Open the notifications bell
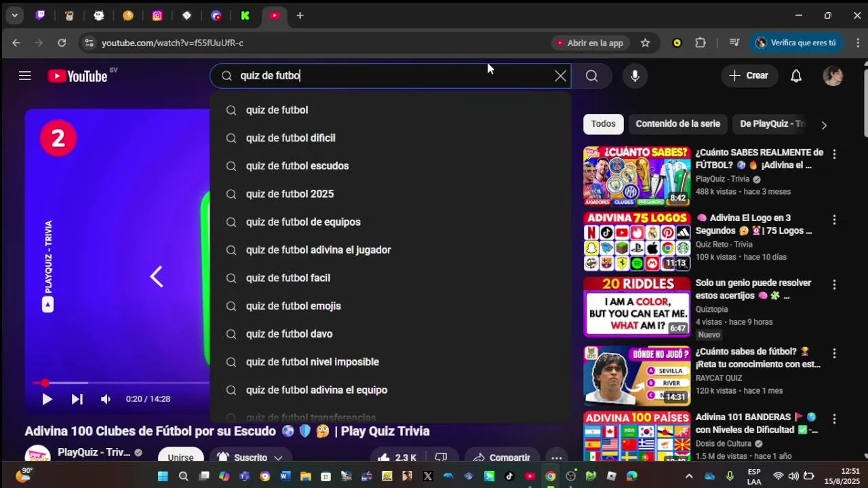Image resolution: width=868 pixels, height=488 pixels. click(x=796, y=76)
